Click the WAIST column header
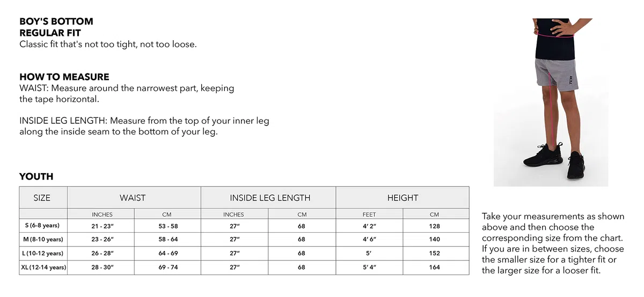The width and height of the screenshot is (644, 297). (x=133, y=198)
